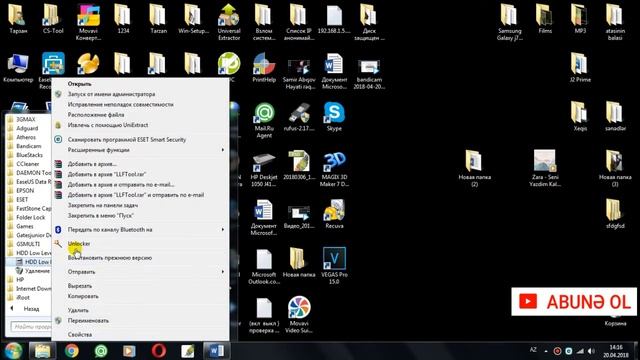Choose Восстановить прежнюю версию
640x360 pixels.
pos(140,258)
